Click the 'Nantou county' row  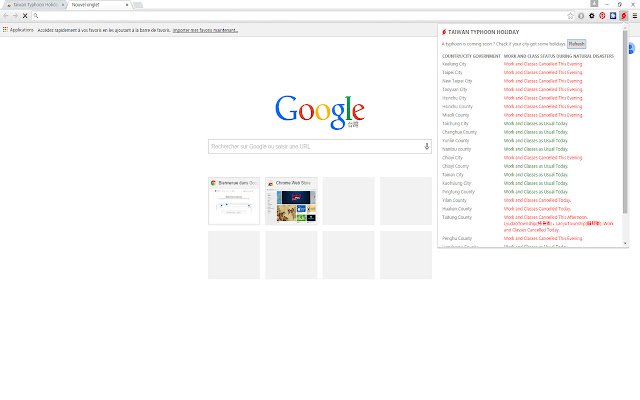tap(529, 149)
